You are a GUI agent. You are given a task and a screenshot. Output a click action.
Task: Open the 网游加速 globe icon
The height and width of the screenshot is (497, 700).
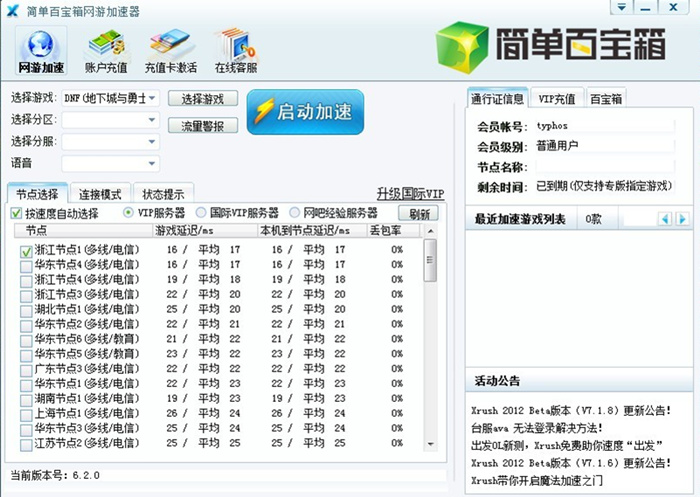point(41,50)
